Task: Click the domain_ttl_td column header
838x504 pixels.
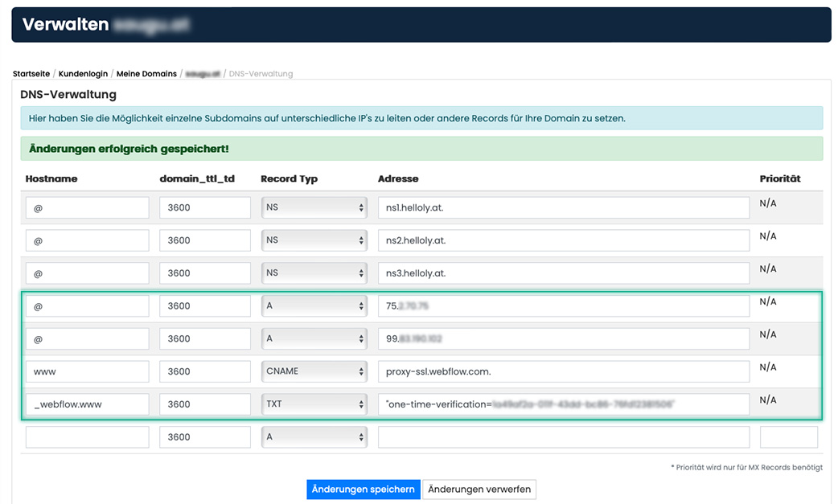Action: pyautogui.click(x=197, y=179)
